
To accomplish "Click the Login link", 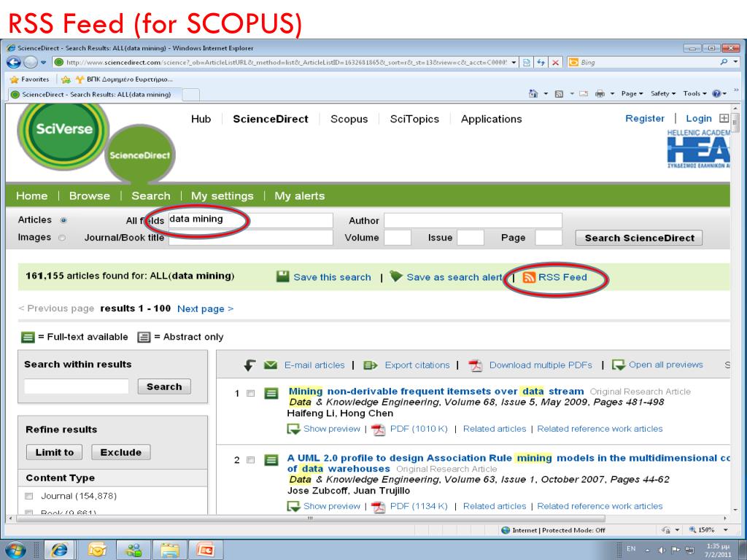I will point(698,119).
